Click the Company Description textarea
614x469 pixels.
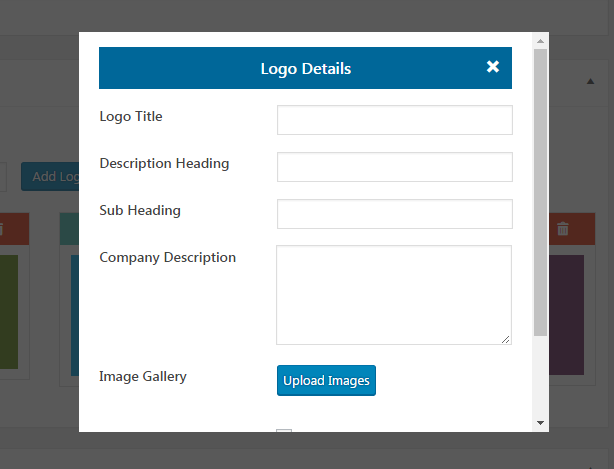pos(394,295)
